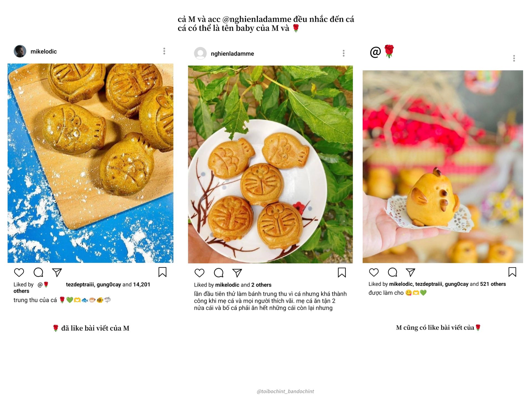The height and width of the screenshot is (399, 532).
Task: Share the mikelodic post via send icon
Action: click(57, 272)
